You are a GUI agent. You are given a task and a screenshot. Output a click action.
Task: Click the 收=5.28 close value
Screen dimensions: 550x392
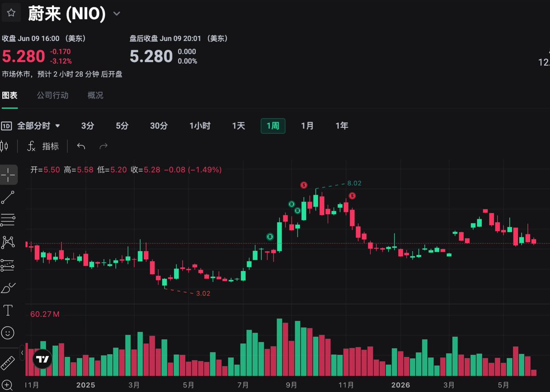tap(146, 170)
